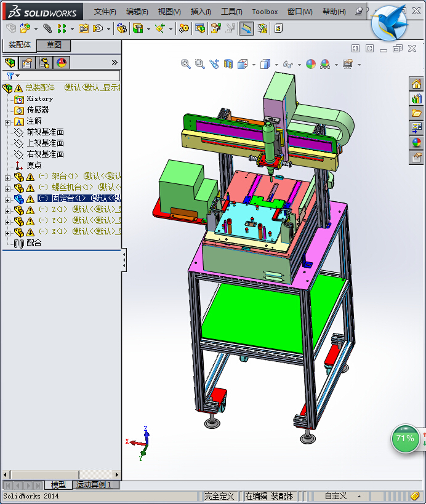Open SolidWorks Resources home task pane
The image size is (426, 504).
(x=416, y=84)
